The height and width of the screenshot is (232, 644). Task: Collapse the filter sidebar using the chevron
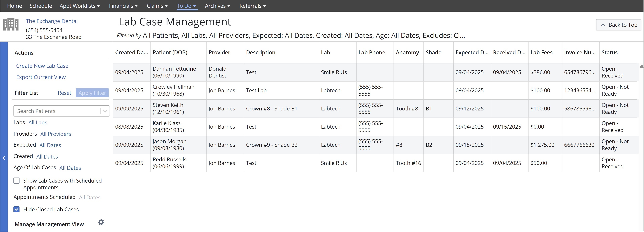point(4,158)
